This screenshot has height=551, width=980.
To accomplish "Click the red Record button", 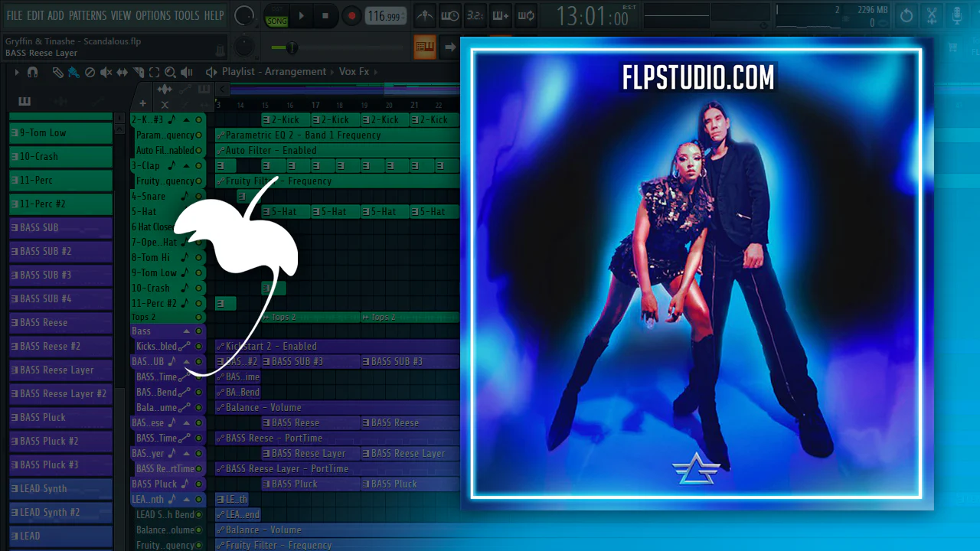I will (x=351, y=15).
